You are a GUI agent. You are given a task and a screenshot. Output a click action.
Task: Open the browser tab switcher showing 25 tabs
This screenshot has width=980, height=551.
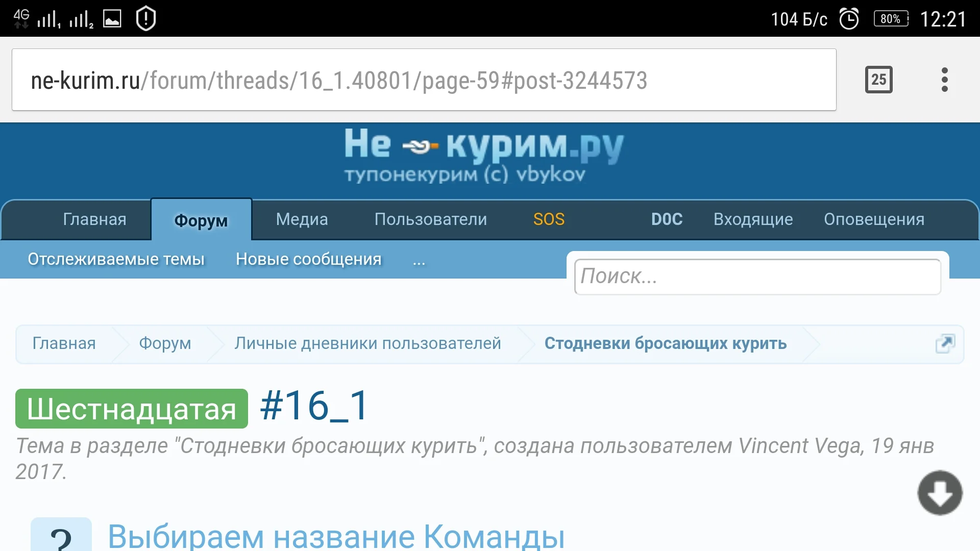coord(879,80)
